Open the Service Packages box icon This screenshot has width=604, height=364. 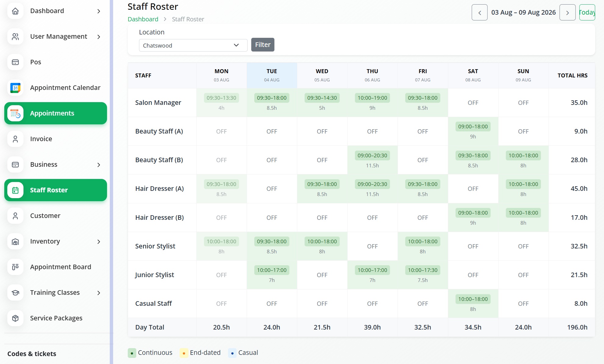15,318
